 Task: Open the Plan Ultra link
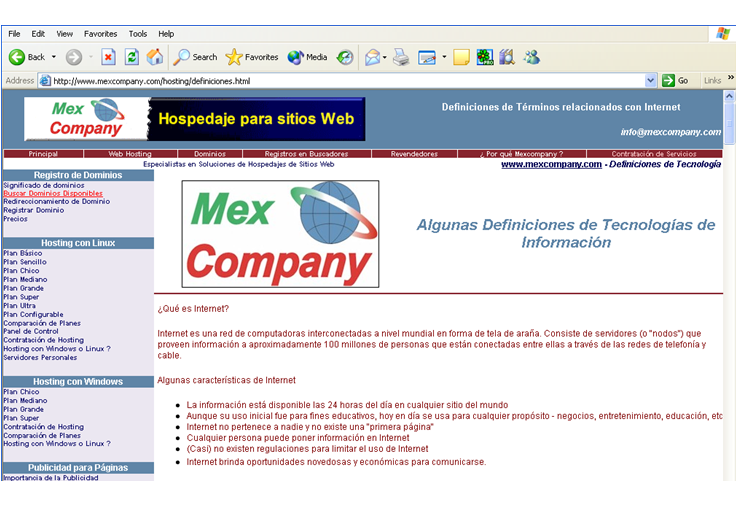coord(19,306)
